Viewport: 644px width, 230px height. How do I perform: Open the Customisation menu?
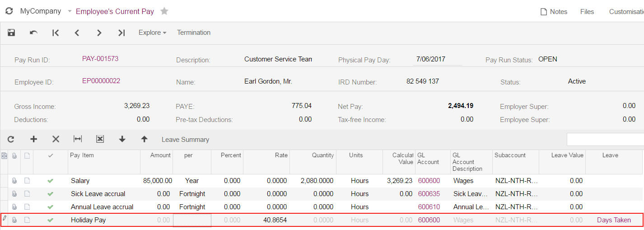pos(626,12)
